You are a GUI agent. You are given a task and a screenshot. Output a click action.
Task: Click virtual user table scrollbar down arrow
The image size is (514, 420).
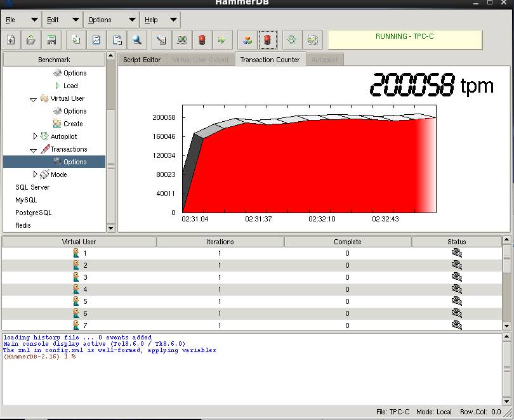tap(506, 325)
